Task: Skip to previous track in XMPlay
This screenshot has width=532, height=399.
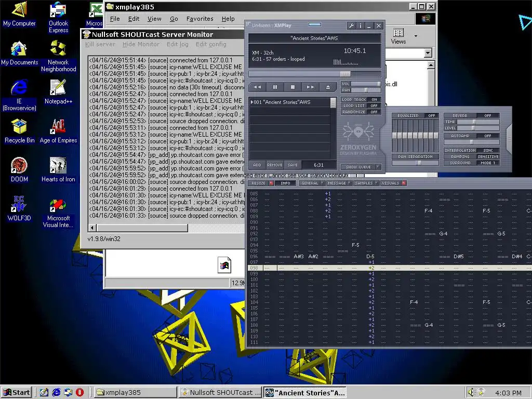Action: pos(257,87)
